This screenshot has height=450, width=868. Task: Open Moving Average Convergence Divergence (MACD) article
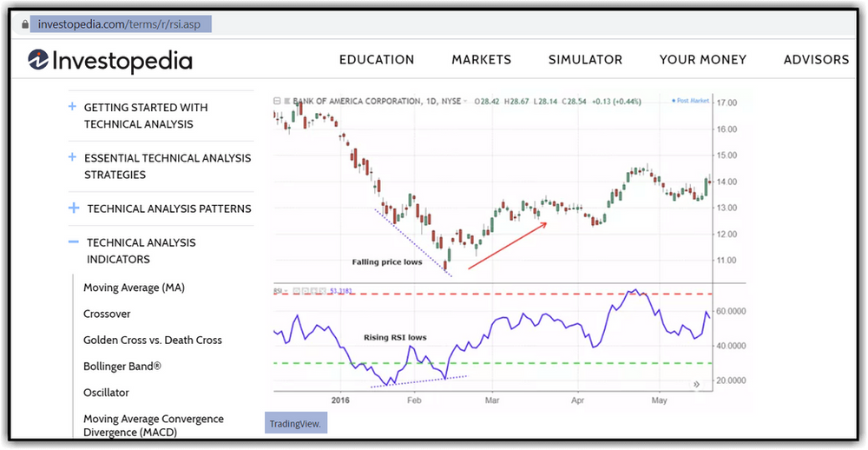click(x=154, y=426)
